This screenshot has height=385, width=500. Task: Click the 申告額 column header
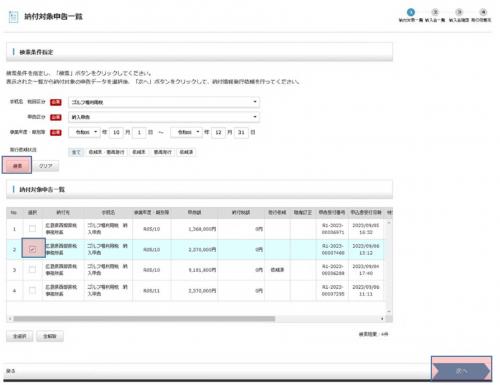(x=194, y=213)
